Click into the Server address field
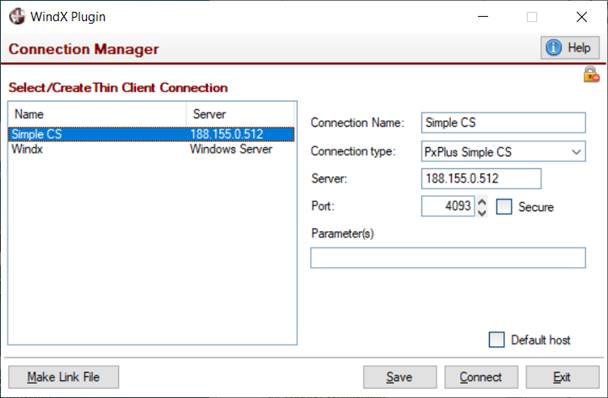608x398 pixels. pos(481,178)
